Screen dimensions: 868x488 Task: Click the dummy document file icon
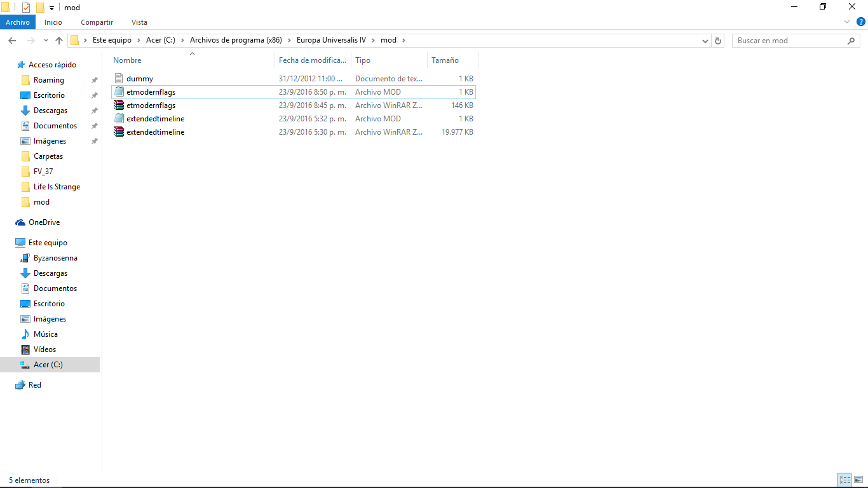(x=119, y=79)
